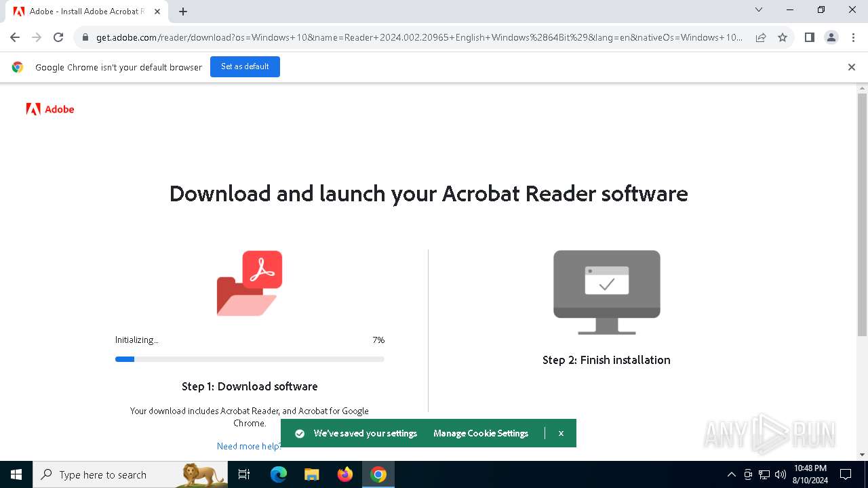The height and width of the screenshot is (488, 868).
Task: Click the volume speaker tray icon
Action: point(781,474)
